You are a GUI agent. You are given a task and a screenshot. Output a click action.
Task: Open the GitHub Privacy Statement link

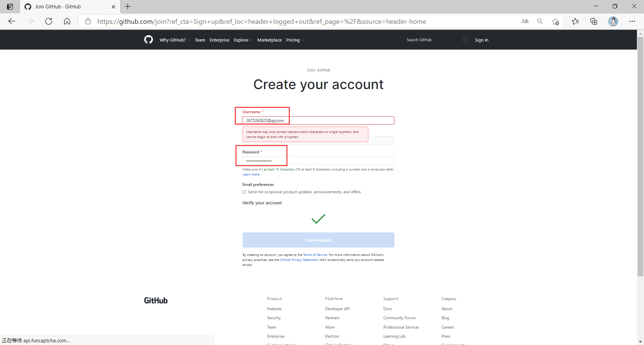pos(299,260)
